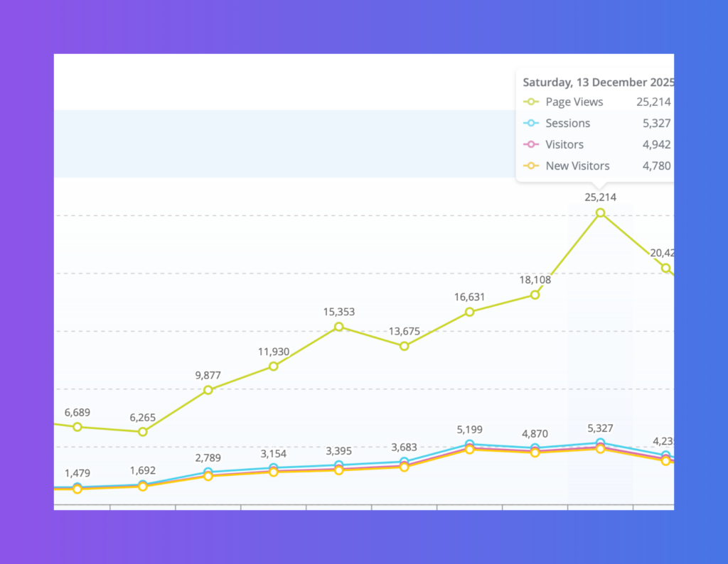Viewport: 728px width, 564px height.
Task: Click the Page Views legend marker in tooltip
Action: point(530,102)
